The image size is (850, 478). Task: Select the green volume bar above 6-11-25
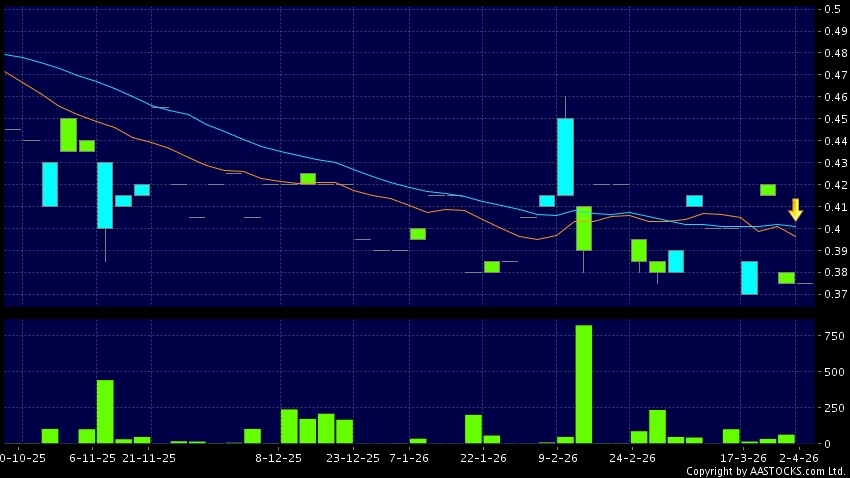(105, 411)
